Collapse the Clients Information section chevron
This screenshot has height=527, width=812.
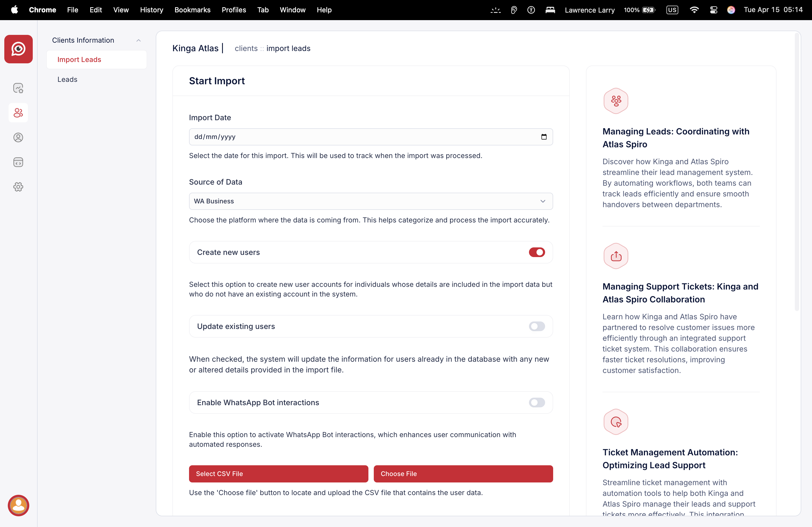(139, 40)
